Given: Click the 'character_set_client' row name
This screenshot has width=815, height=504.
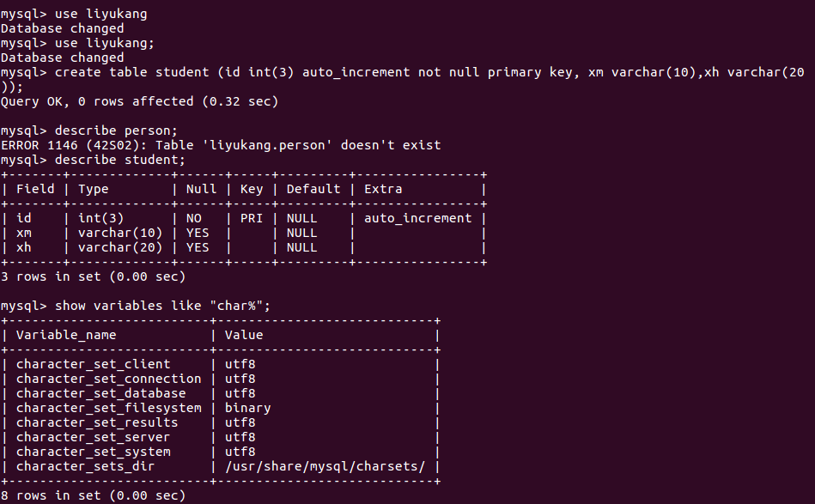Looking at the screenshot, I should (x=93, y=364).
